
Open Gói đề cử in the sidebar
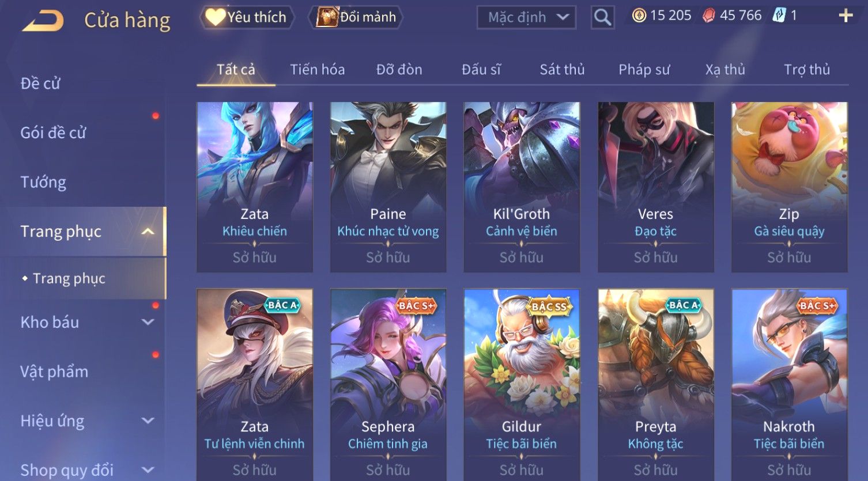click(53, 133)
